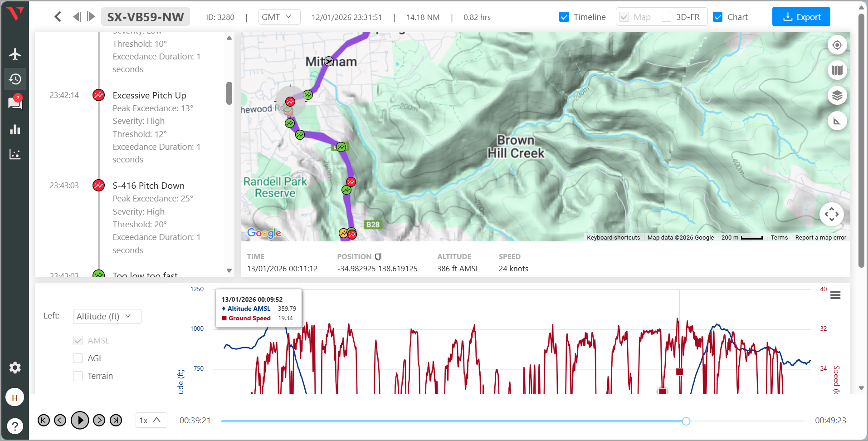Viewport: 868px width, 441px height.
Task: Uncheck the Timeline checkbox
Action: (564, 17)
